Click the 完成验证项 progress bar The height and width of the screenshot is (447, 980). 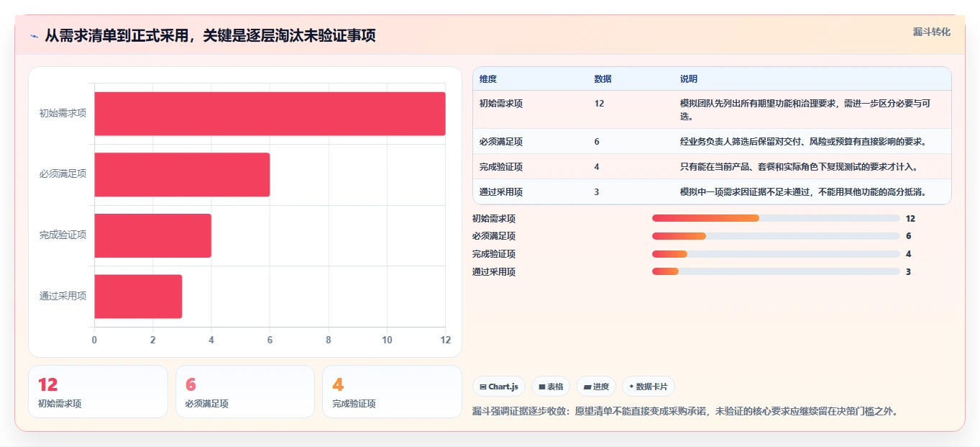(776, 254)
